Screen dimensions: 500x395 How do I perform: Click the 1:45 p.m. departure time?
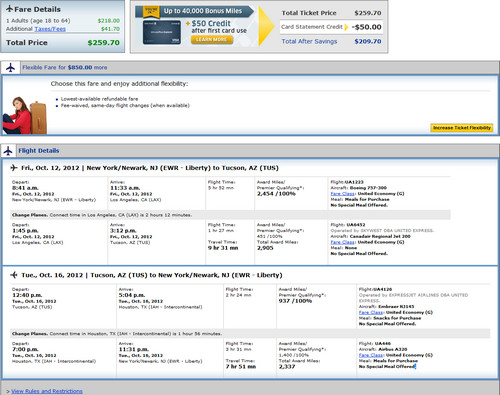tap(25, 231)
